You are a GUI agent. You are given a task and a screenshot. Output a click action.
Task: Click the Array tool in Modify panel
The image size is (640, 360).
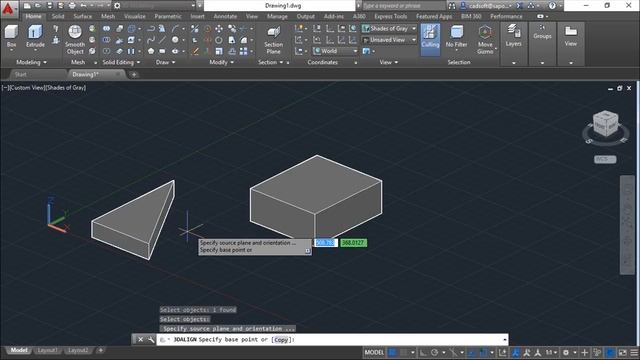point(243,51)
